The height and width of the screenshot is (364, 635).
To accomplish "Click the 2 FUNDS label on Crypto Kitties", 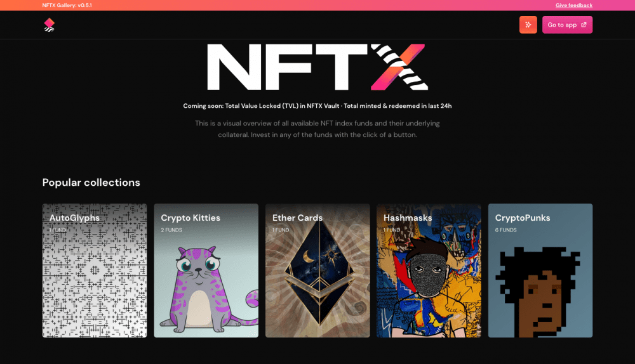I will 171,230.
